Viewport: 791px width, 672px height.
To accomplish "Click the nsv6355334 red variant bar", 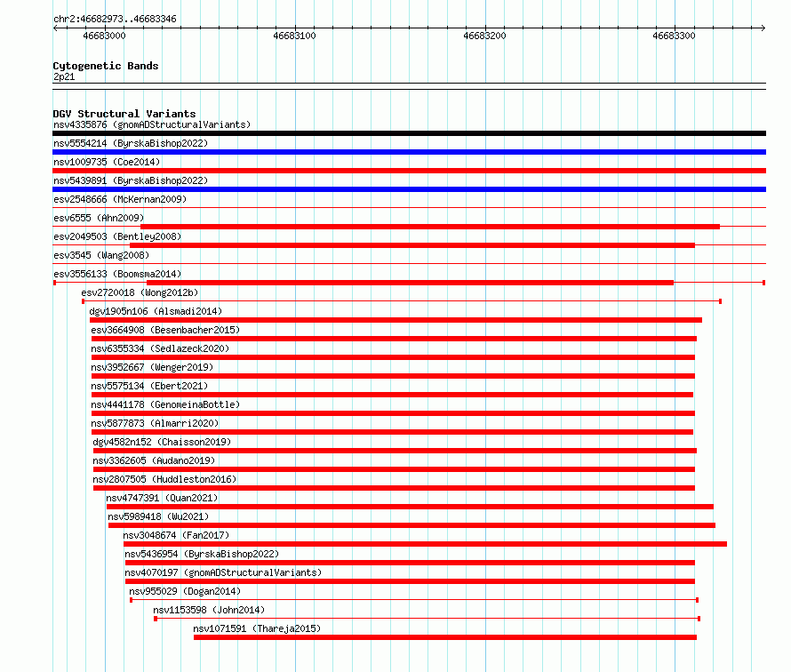I will tap(393, 357).
